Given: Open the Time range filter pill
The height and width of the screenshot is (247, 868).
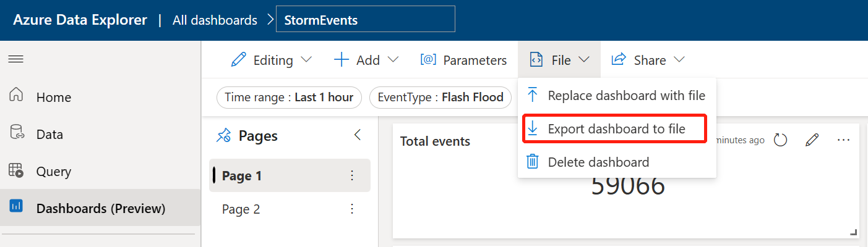Looking at the screenshot, I should pyautogui.click(x=289, y=98).
